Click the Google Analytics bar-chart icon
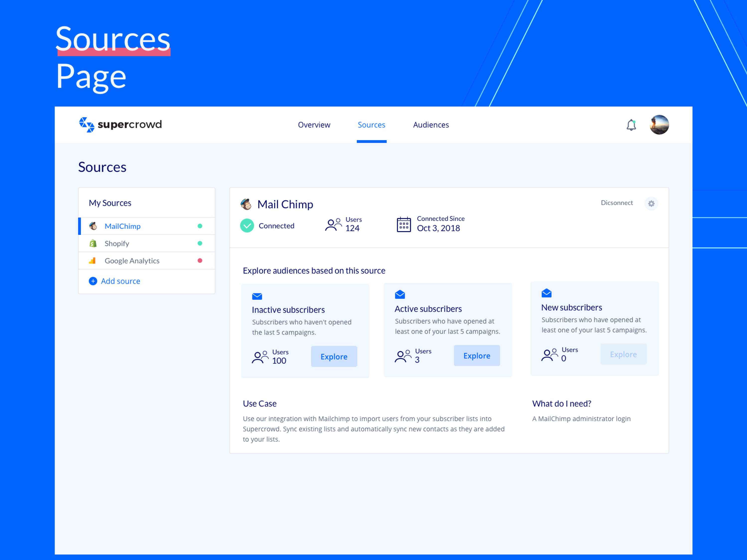Image resolution: width=747 pixels, height=560 pixels. 93,260
